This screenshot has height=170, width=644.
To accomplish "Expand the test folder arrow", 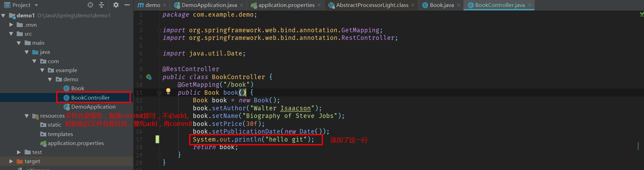I will tap(19, 152).
